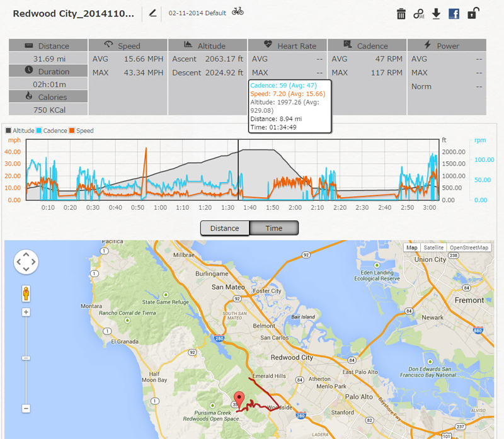The image size is (504, 439).
Task: Select the Street View pegman icon
Action: coord(26,294)
